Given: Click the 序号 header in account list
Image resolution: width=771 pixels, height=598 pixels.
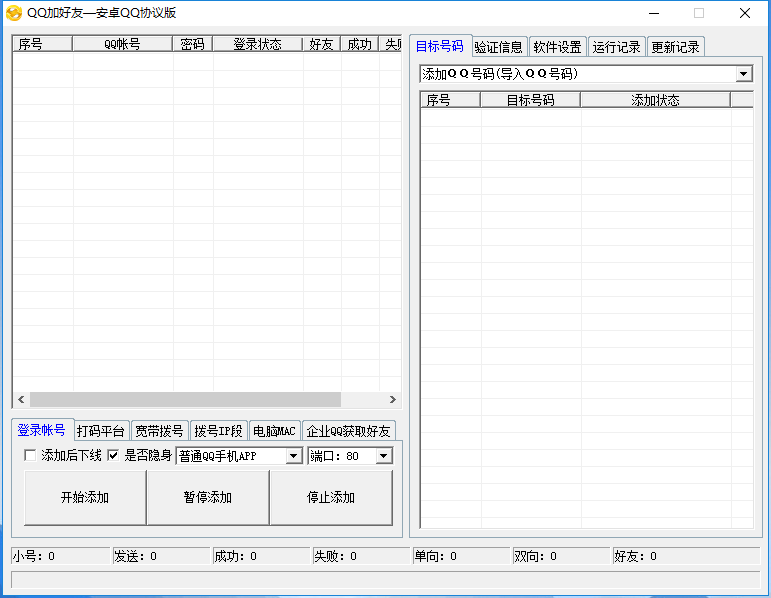Looking at the screenshot, I should [42, 44].
